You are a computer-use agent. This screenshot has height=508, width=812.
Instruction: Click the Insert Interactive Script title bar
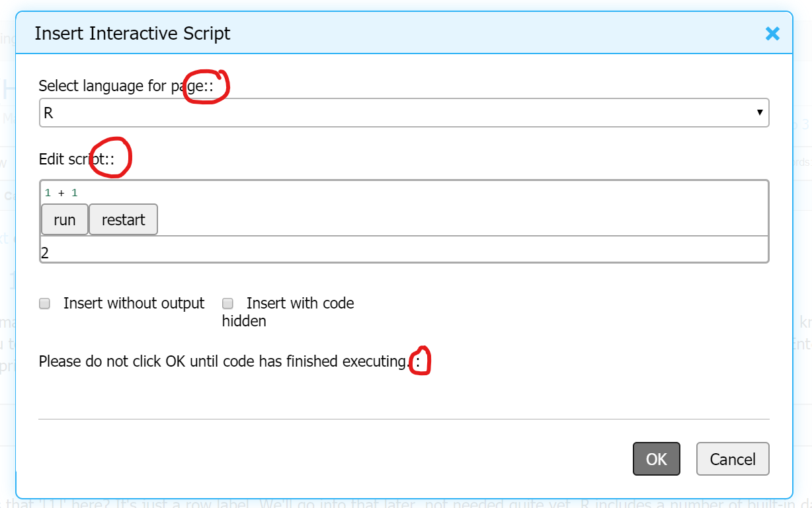click(x=132, y=33)
